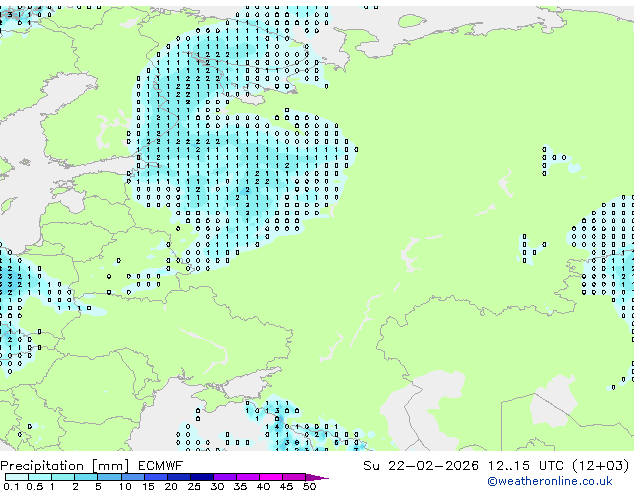Click the "0.1" legend value label

[12, 486]
